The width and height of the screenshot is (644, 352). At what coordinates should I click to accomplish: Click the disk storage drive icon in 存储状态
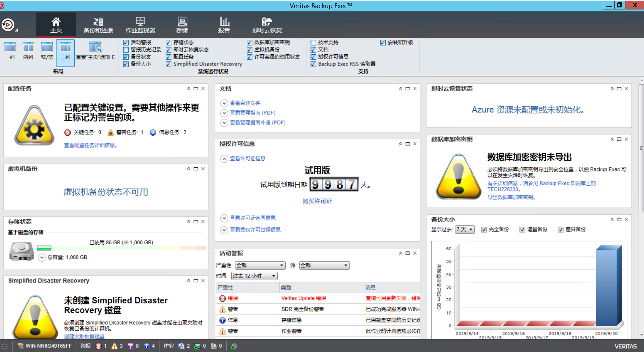pyautogui.click(x=22, y=252)
